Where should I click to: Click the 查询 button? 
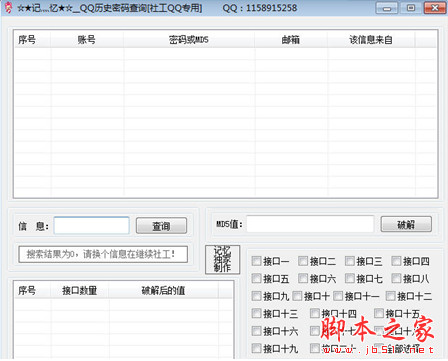(x=161, y=226)
